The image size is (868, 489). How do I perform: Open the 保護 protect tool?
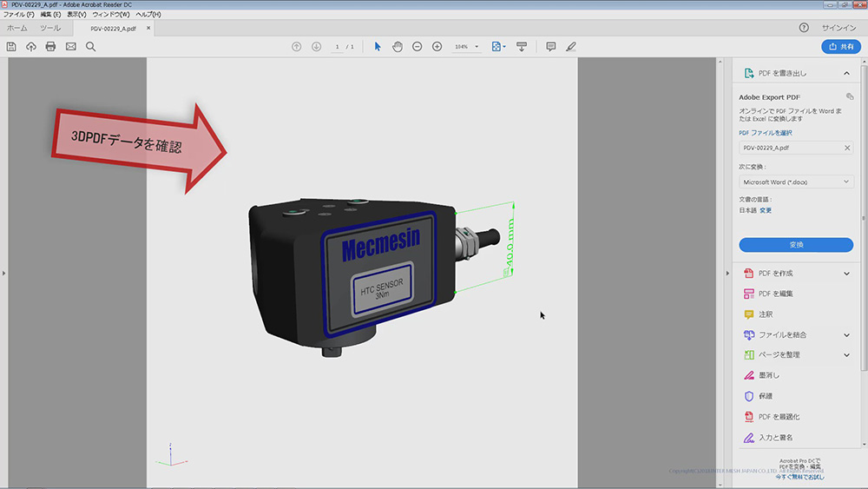[x=766, y=396]
